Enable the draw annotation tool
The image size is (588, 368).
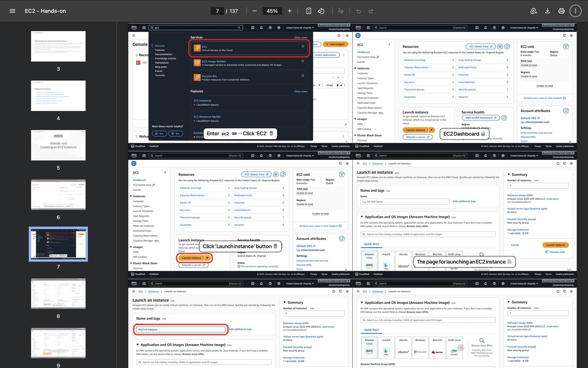click(341, 11)
